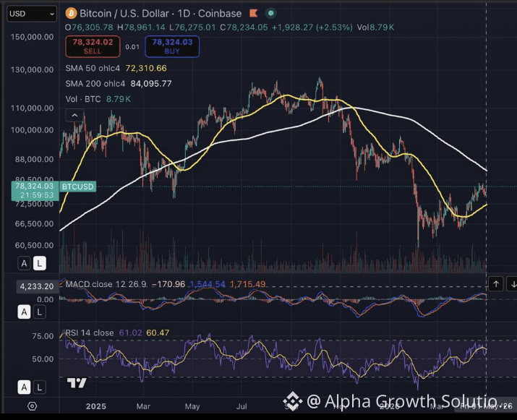Click the SMA 50 value 72,310.66
This screenshot has height=420, width=517.
(x=146, y=68)
